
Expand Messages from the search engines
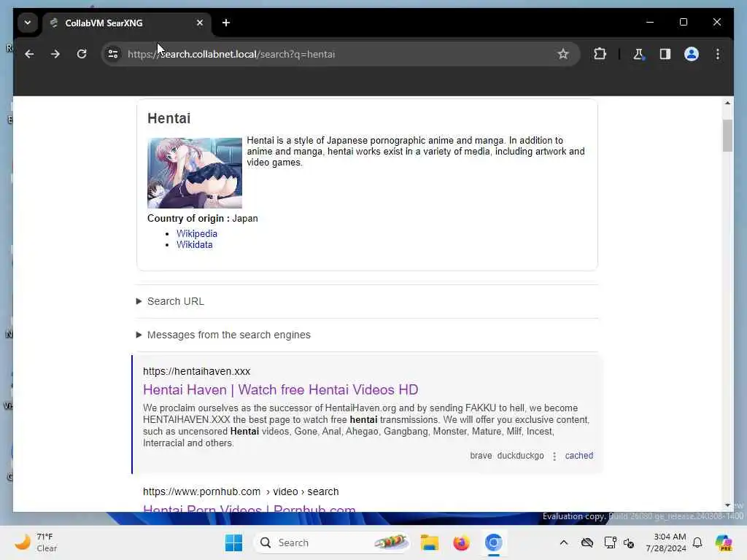[223, 335]
